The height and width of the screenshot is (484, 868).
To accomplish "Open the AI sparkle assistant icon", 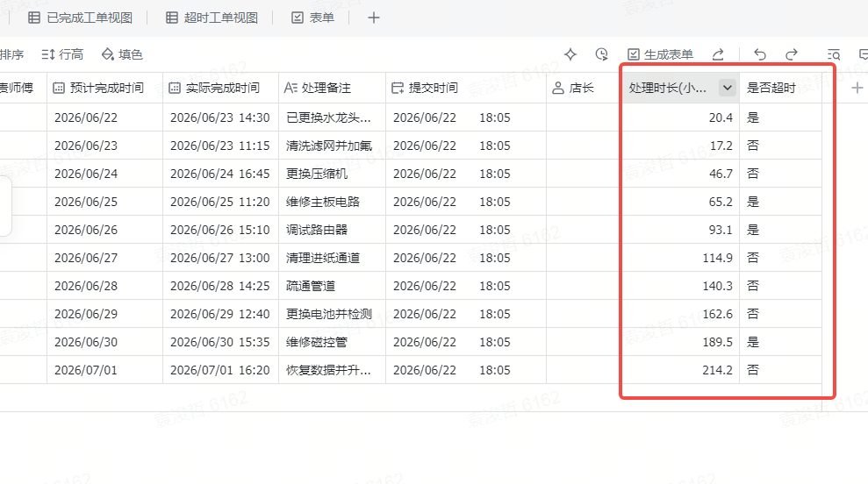I will [570, 54].
